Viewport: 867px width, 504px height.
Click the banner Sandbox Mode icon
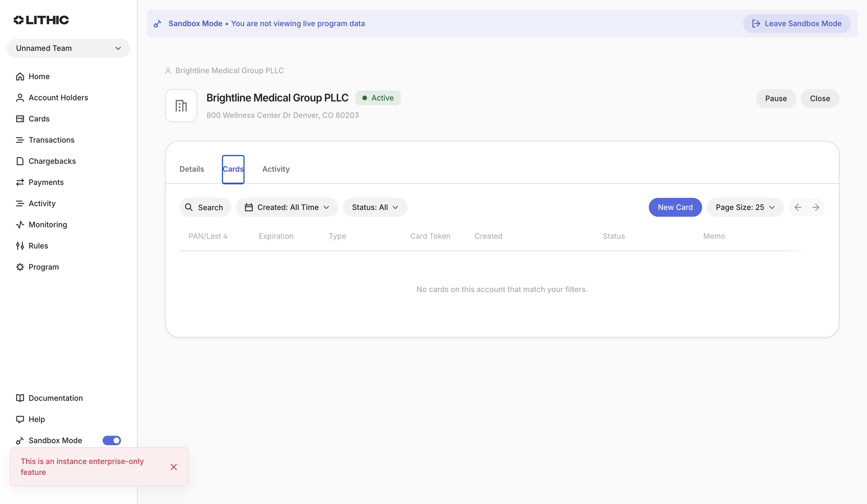tap(158, 24)
